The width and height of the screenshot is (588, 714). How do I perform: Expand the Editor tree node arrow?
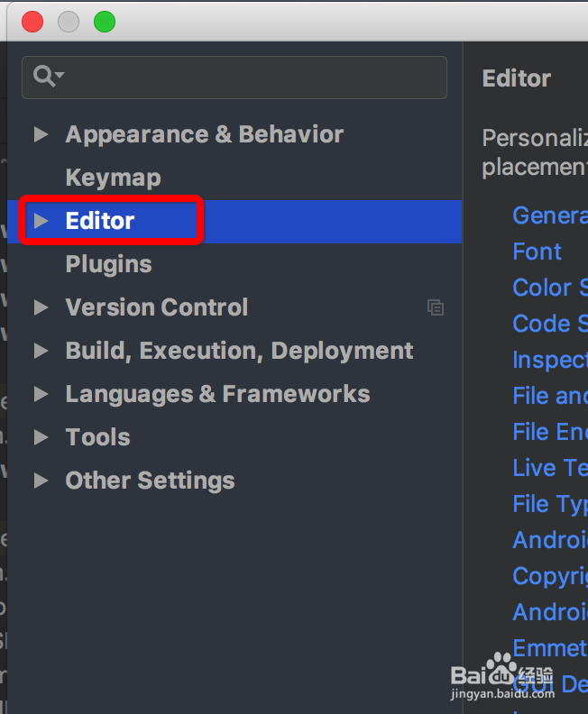coord(41,221)
